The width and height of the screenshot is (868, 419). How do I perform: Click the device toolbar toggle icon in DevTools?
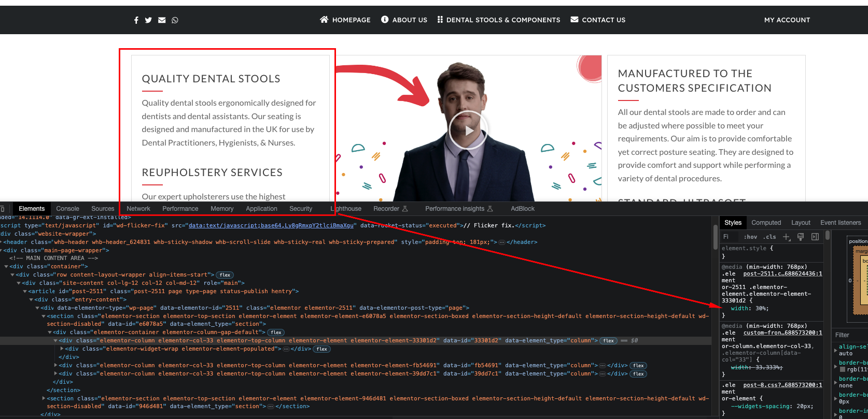pyautogui.click(x=3, y=209)
